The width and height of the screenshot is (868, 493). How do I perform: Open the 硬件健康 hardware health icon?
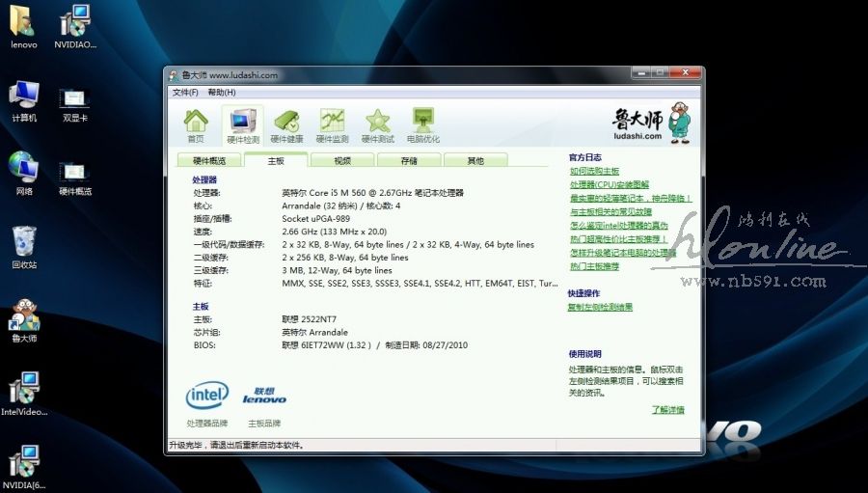[x=286, y=124]
